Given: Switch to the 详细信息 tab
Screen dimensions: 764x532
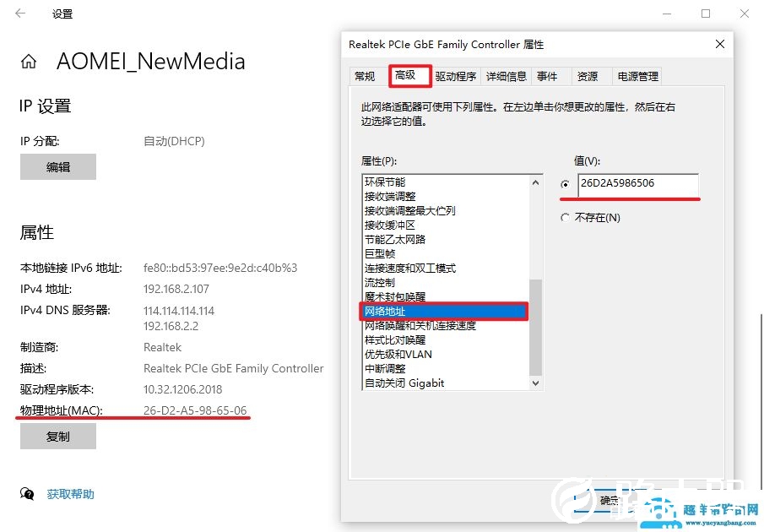Looking at the screenshot, I should [506, 76].
